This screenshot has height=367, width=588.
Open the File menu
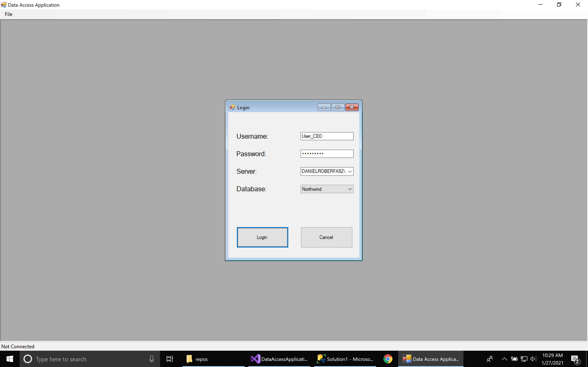pyautogui.click(x=9, y=14)
